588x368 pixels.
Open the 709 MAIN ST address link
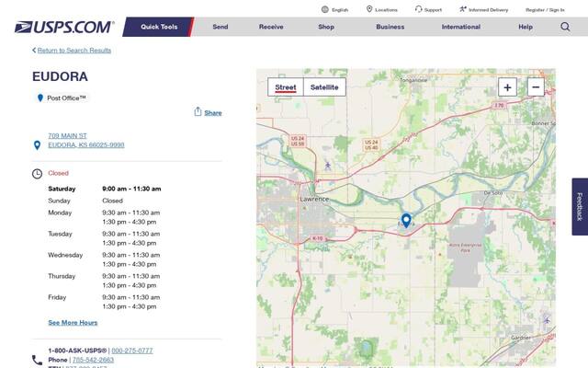click(67, 135)
